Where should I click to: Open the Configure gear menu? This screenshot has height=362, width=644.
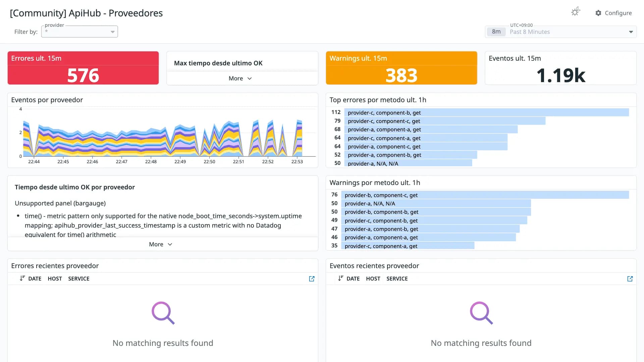pos(613,13)
